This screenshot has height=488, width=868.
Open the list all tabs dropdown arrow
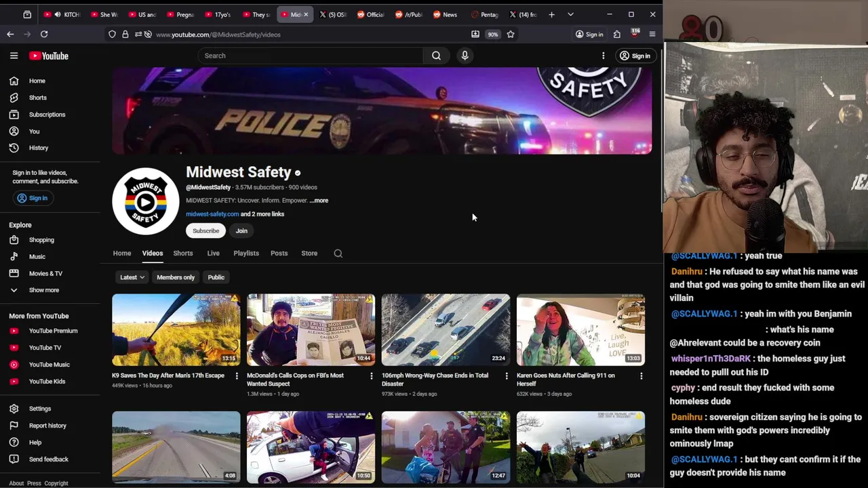(x=570, y=14)
